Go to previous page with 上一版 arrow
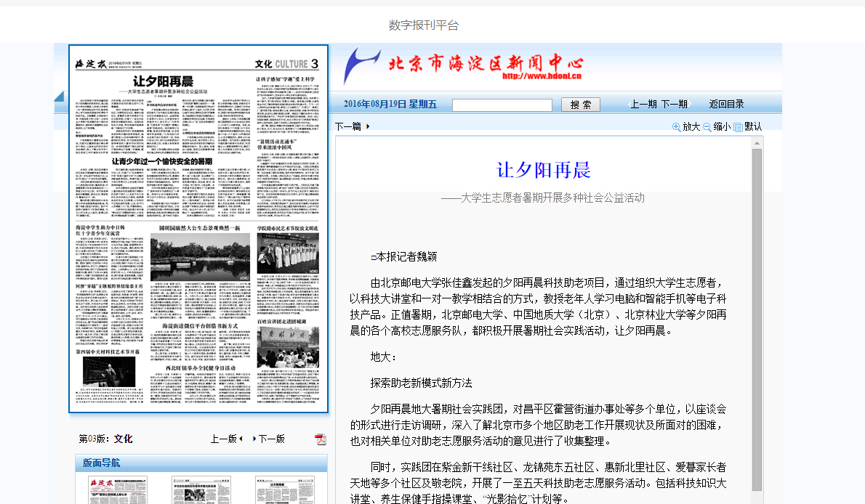Viewport: 865px width, 504px height. tap(241, 439)
